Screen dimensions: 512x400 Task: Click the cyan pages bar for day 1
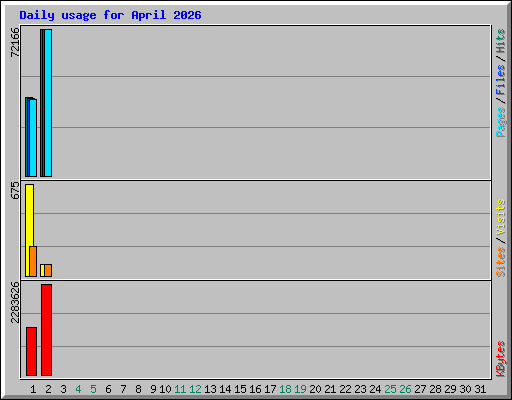33,138
